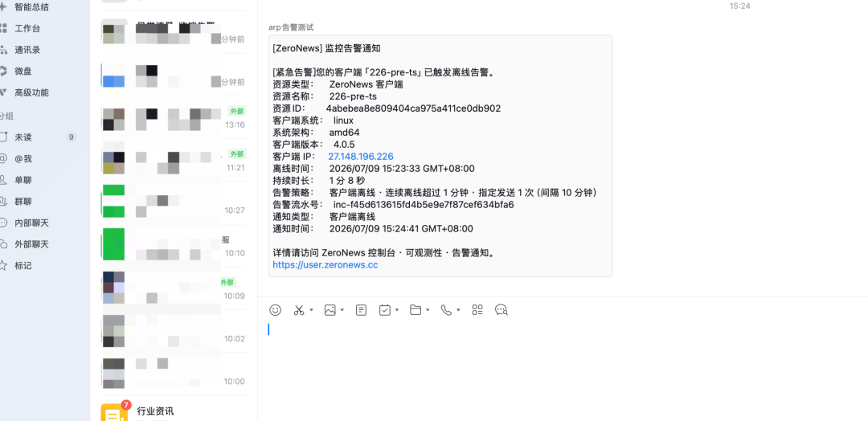Click the phone call icon
The width and height of the screenshot is (868, 421).
pos(446,310)
